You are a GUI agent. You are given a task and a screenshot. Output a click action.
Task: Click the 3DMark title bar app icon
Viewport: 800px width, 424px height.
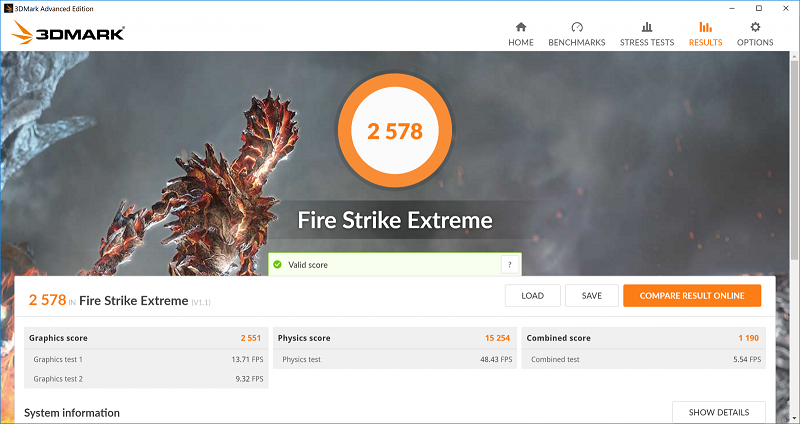[9, 7]
